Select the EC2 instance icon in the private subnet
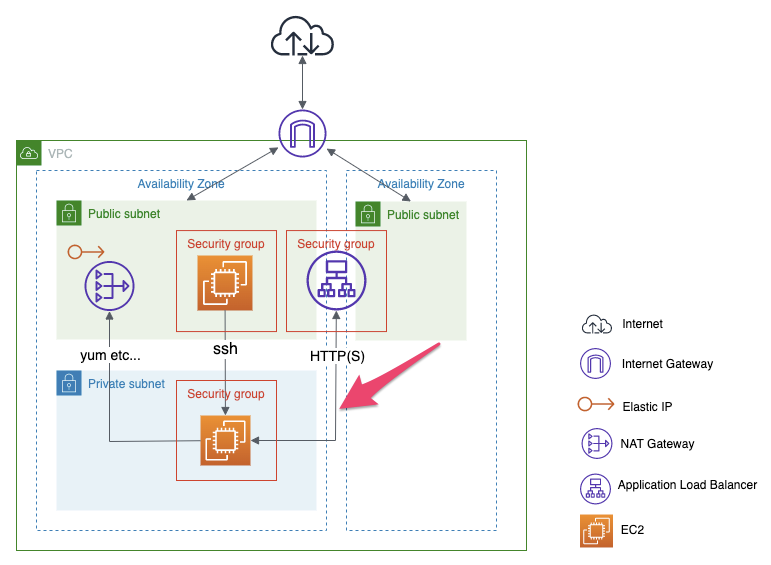 pyautogui.click(x=225, y=440)
